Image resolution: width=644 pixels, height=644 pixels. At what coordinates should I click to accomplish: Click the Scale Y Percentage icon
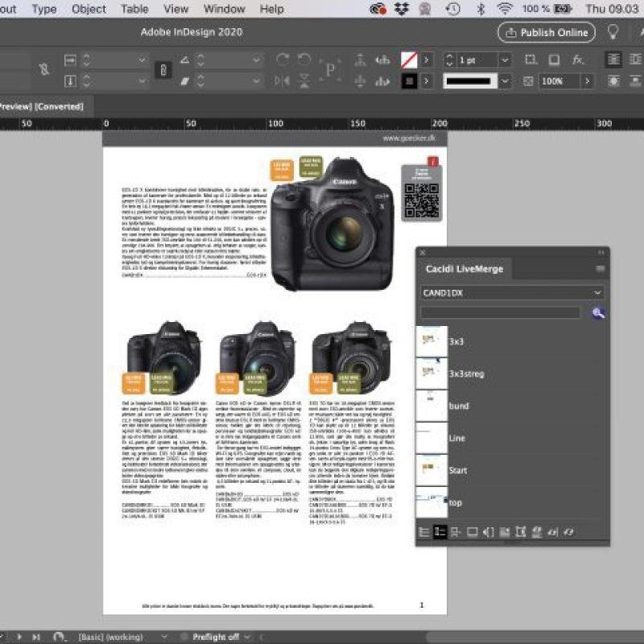tap(70, 81)
